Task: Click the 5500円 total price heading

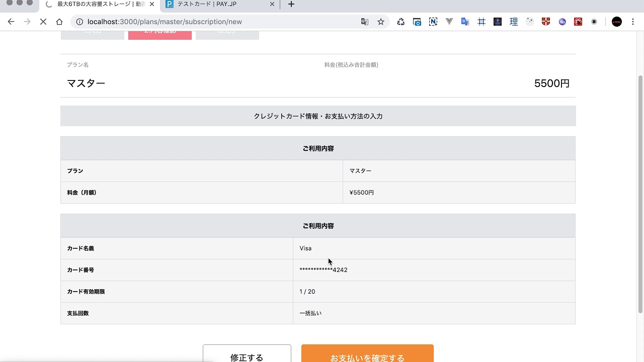Action: click(x=552, y=83)
